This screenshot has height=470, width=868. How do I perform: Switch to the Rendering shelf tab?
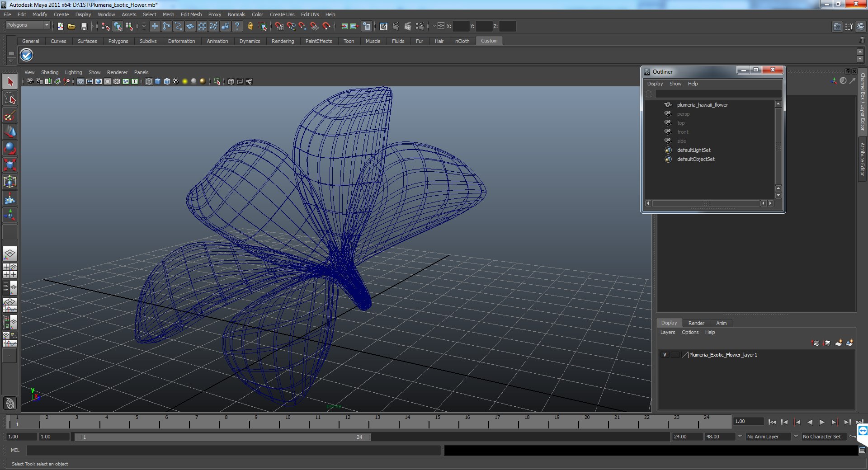click(283, 41)
